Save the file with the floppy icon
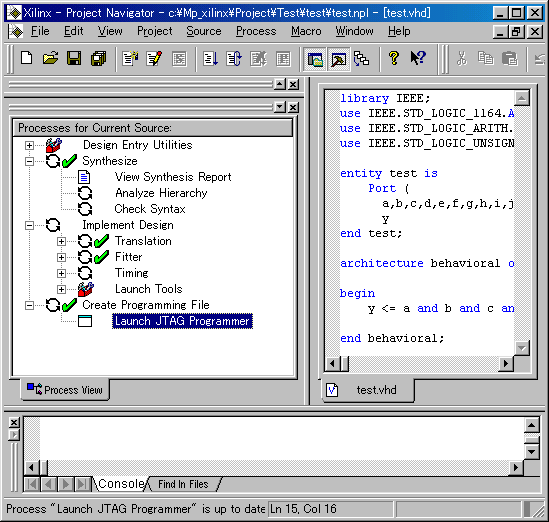Viewport: 549px width, 522px height. click(74, 58)
